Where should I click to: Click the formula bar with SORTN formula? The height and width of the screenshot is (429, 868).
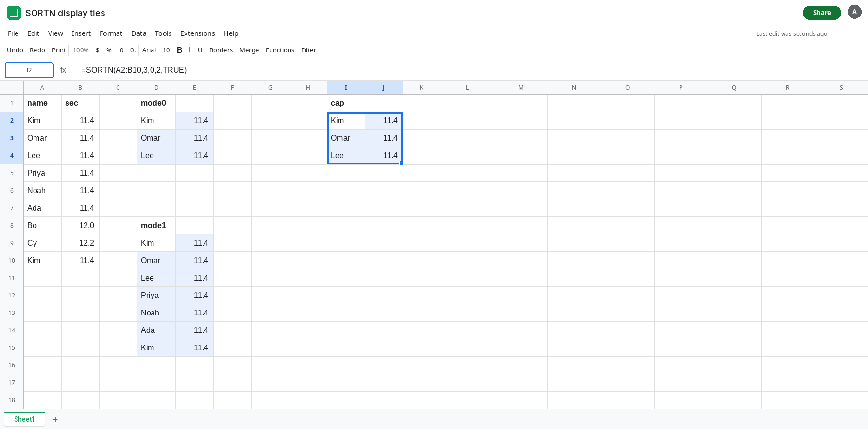click(x=471, y=70)
